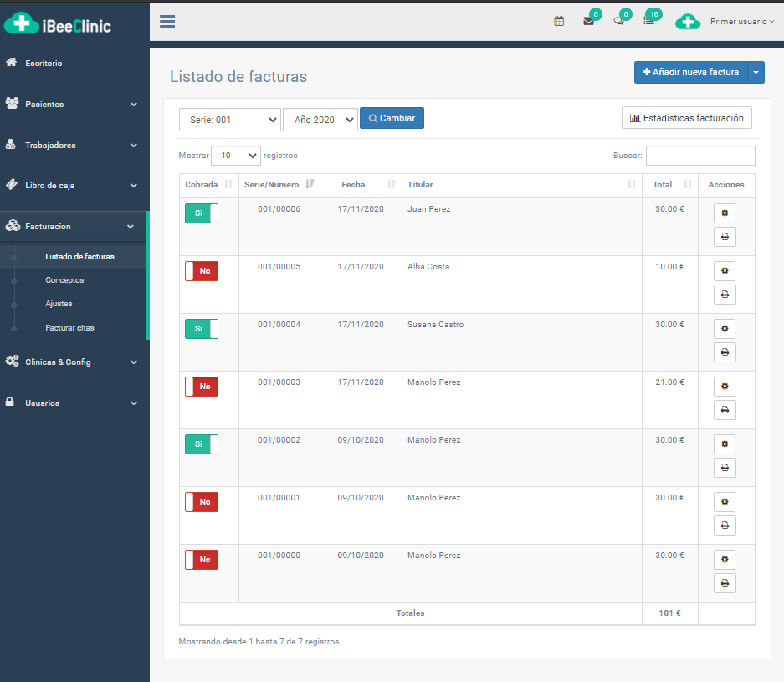Screen dimensions: 784x682
Task: Click the printer icon for invoice 001/00000
Action: click(725, 583)
